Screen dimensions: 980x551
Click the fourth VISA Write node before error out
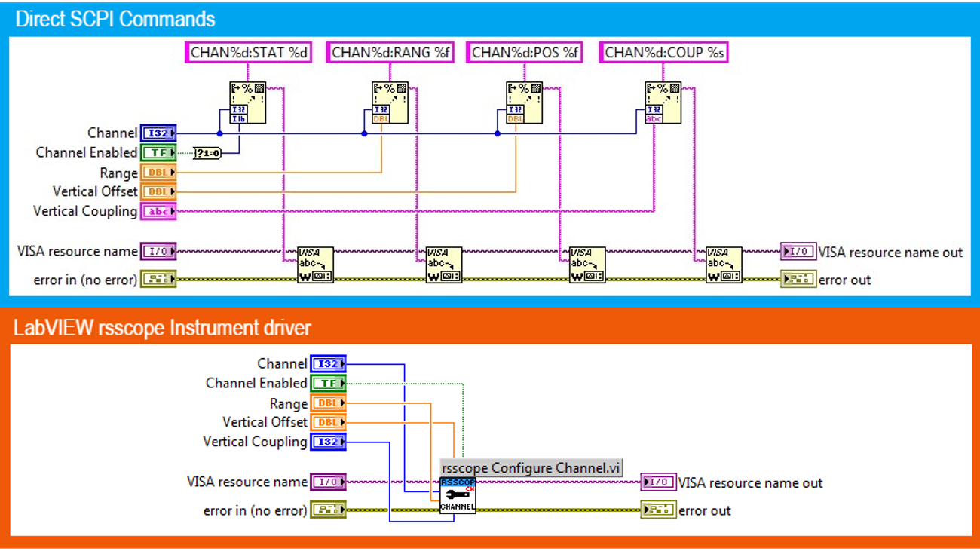point(724,265)
